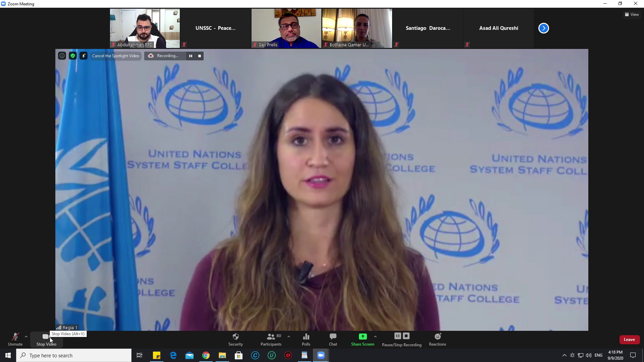Click the green Share Screen icon
Screen dimensions: 644x362
point(363,337)
